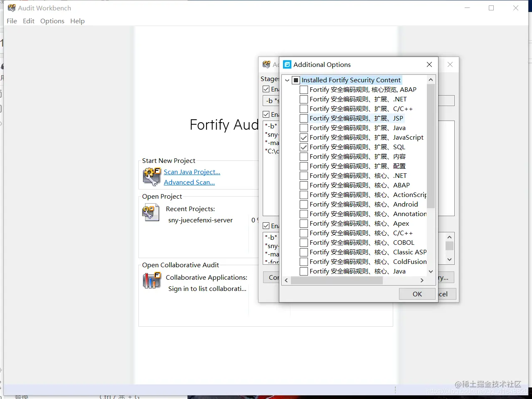Screen dimensions: 532x399
Task: Toggle first Enable stage checkbox in Advanced Scan
Action: pos(266,89)
